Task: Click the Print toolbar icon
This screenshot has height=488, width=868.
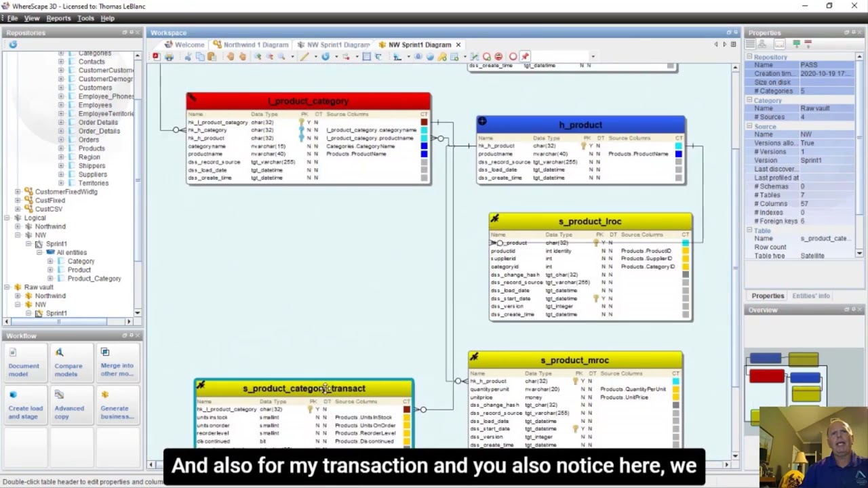Action: [169, 57]
